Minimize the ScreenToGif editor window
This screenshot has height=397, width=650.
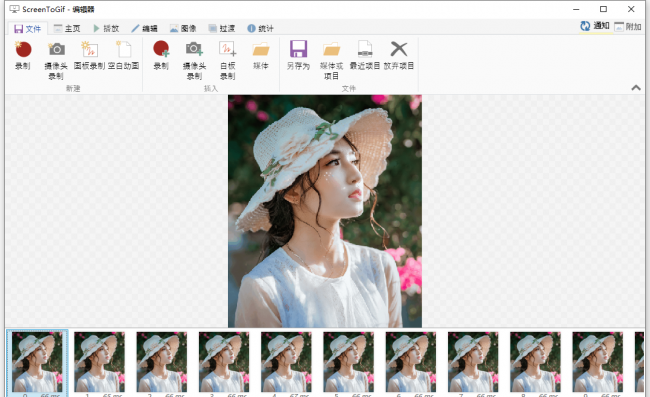coord(576,9)
